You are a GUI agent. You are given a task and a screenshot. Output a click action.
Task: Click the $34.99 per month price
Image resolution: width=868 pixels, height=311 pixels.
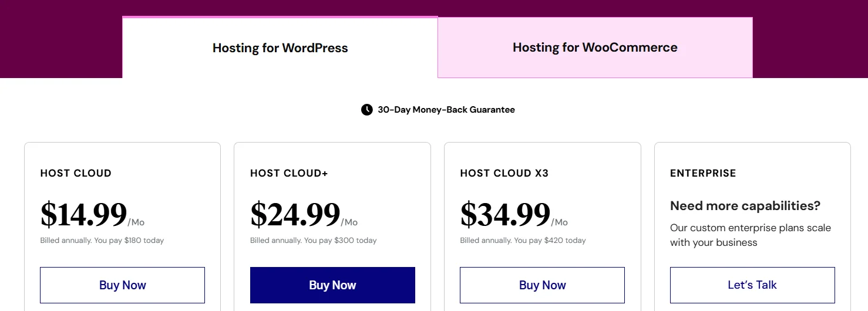tap(505, 215)
